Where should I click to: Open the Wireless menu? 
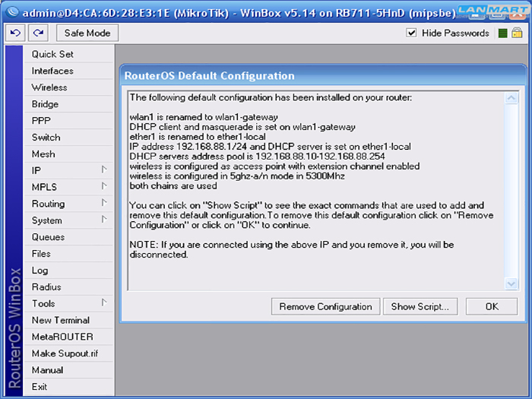click(68, 87)
